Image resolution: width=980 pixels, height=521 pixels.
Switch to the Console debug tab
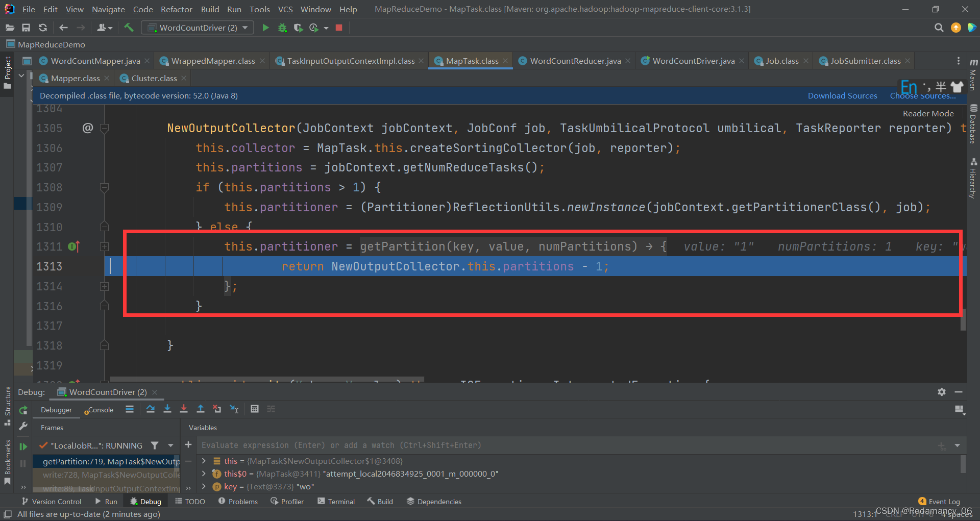[99, 410]
